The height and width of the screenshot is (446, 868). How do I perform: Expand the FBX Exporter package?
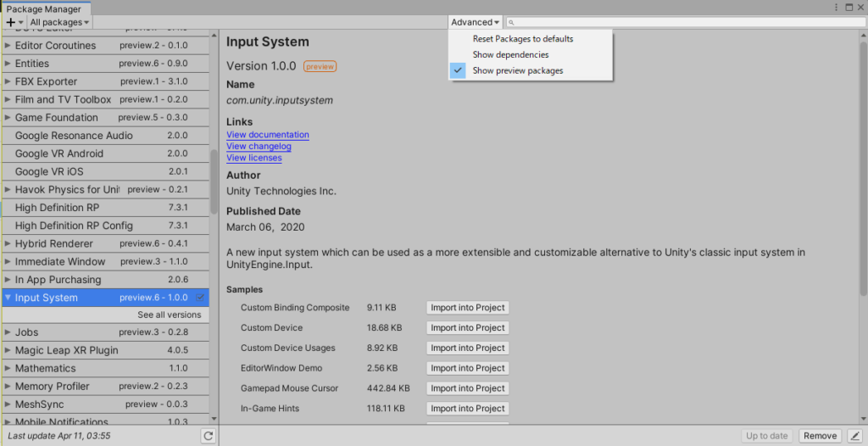click(x=8, y=81)
